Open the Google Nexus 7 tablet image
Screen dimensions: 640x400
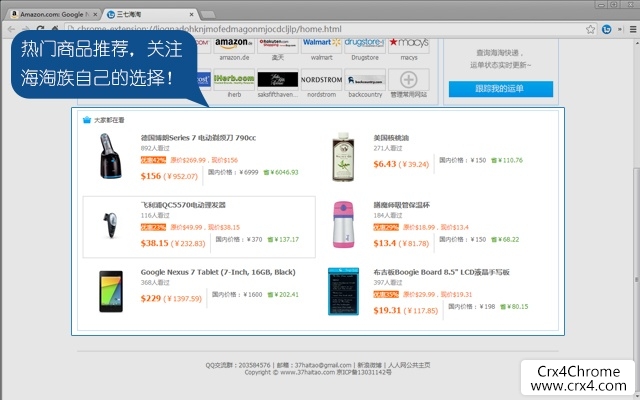coord(111,291)
